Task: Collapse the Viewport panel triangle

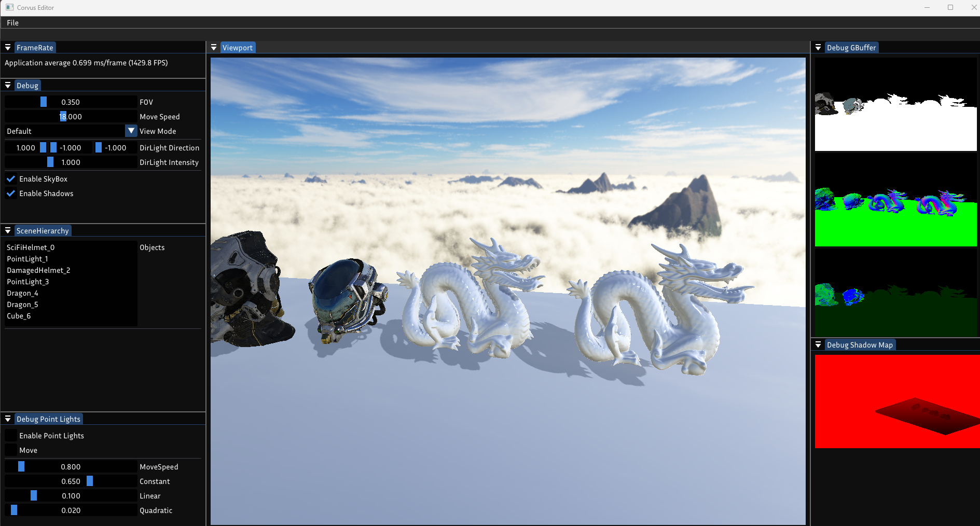Action: click(x=214, y=48)
